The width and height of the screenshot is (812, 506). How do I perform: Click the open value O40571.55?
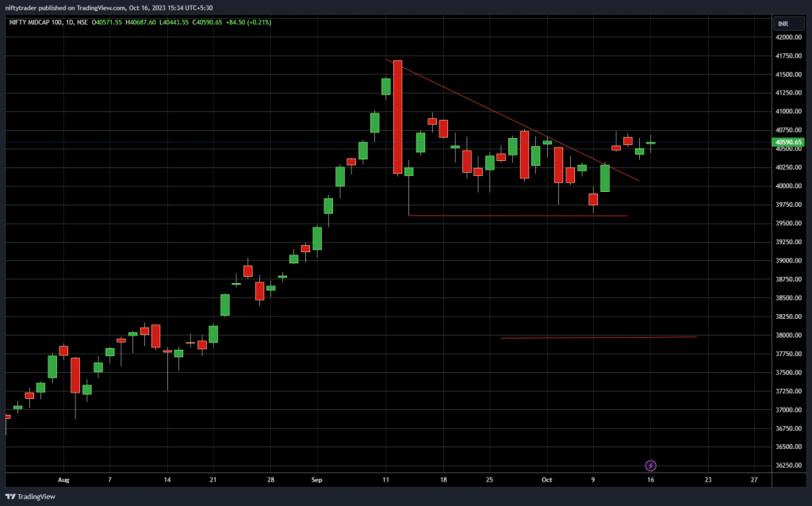pos(107,22)
